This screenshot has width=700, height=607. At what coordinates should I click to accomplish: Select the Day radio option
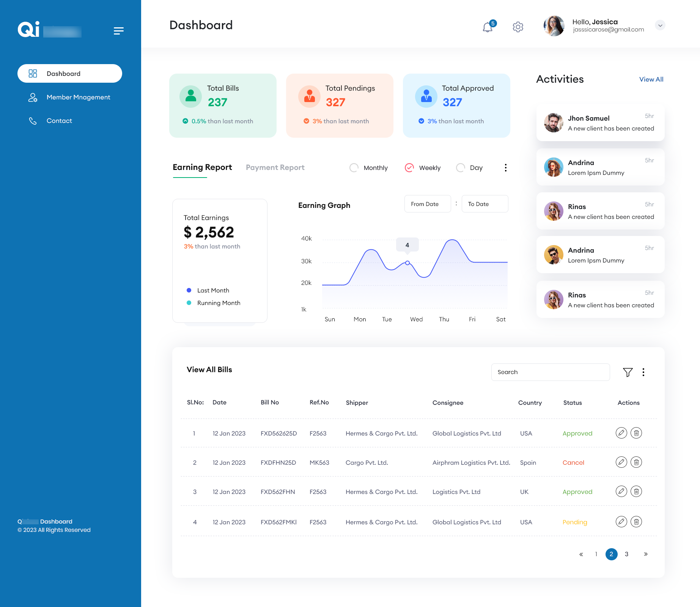point(461,168)
